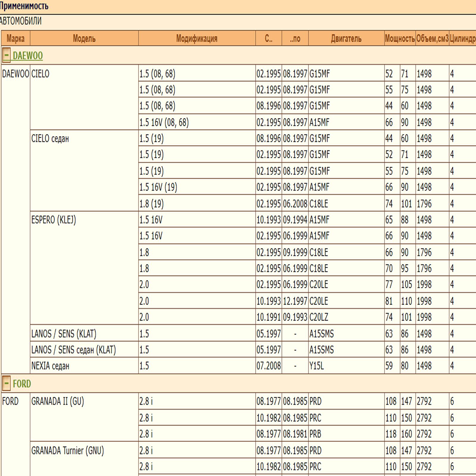Click the 1.8 (19) modification cell
476x476 pixels.
click(x=151, y=204)
